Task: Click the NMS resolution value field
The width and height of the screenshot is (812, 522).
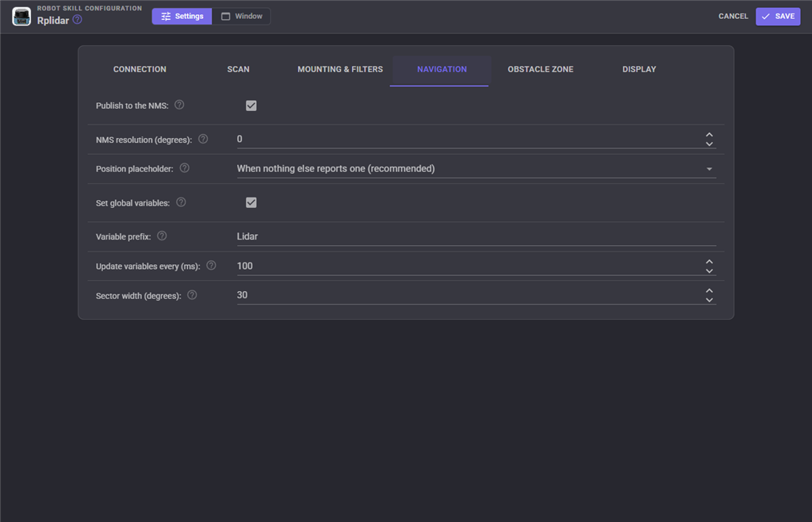Action: (469, 140)
